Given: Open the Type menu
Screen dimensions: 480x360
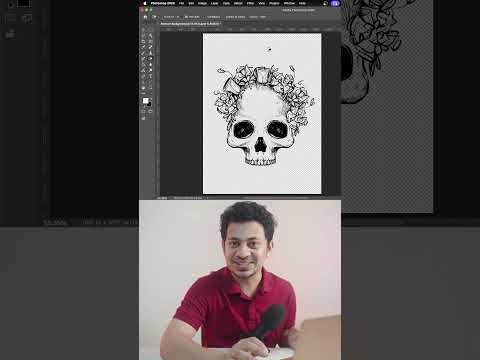Looking at the screenshot, I should click(x=226, y=3).
